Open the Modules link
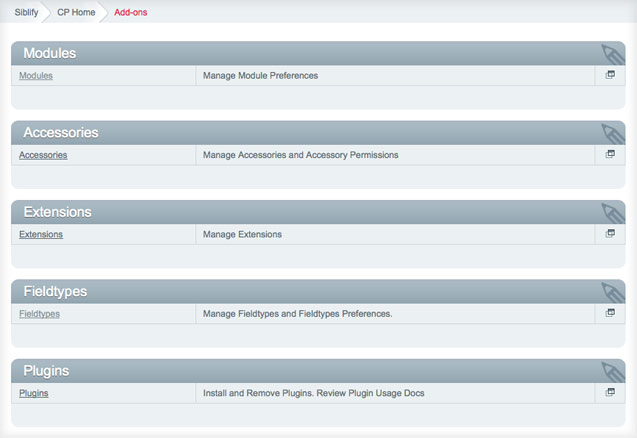 click(36, 76)
